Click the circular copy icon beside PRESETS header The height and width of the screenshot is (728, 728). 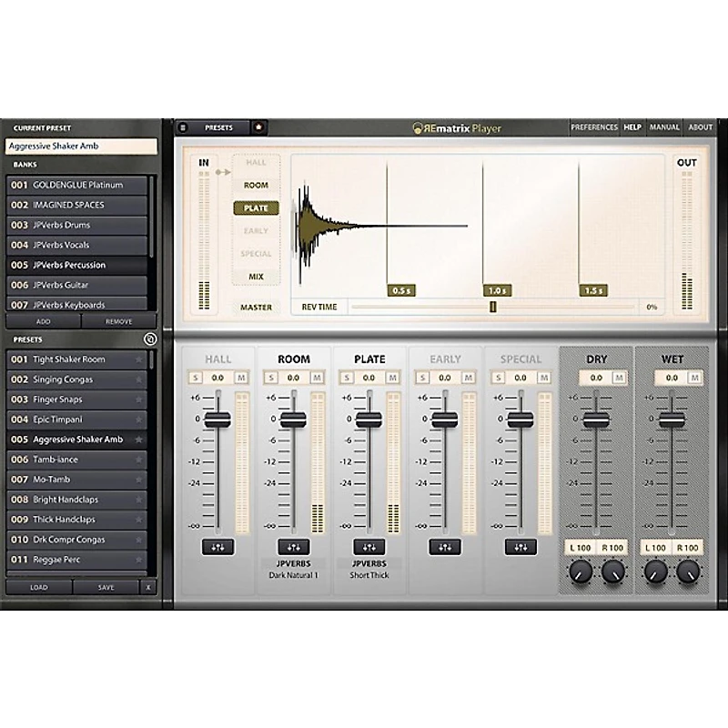(x=150, y=339)
